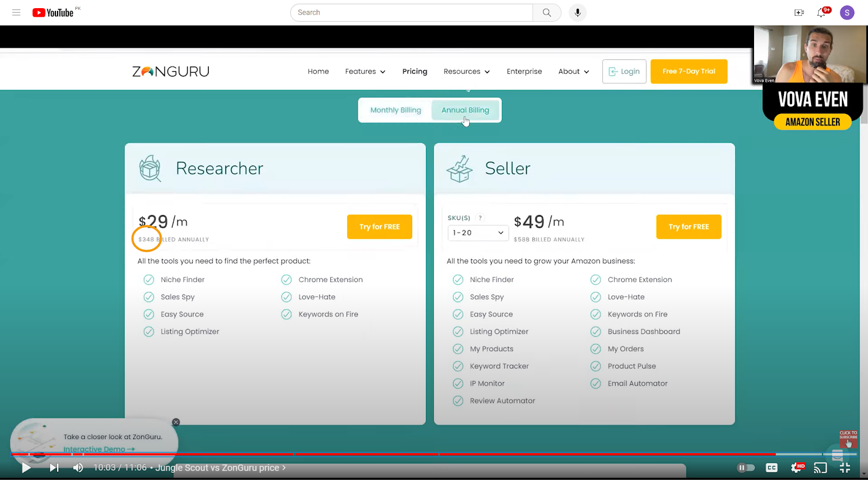The image size is (868, 488).
Task: Open the chapter title Jungle Scout vs ZonGuru price
Action: tap(220, 468)
